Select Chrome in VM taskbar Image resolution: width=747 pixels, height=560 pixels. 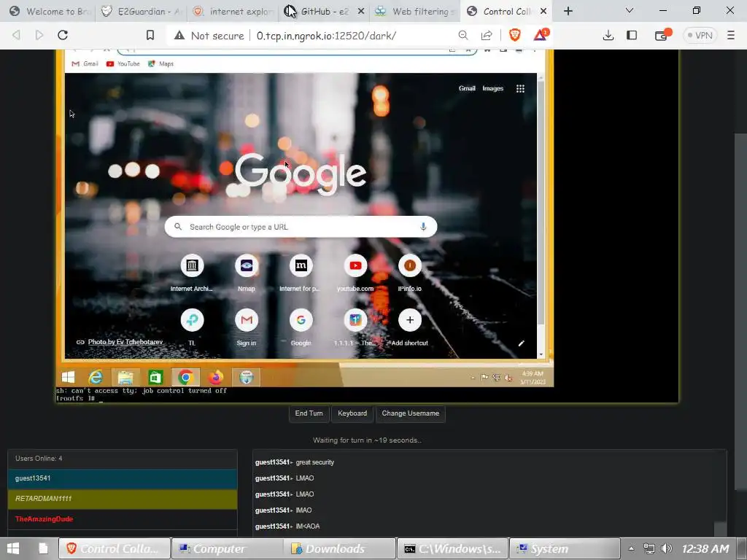186,377
